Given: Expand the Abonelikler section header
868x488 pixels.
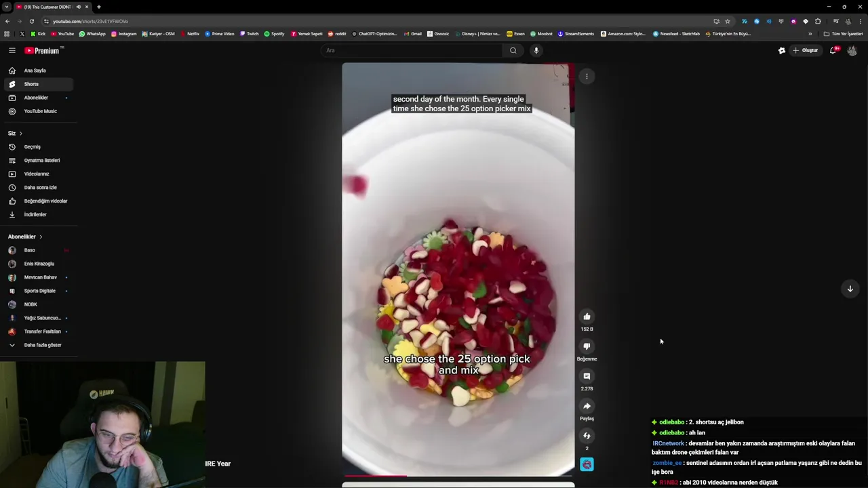Looking at the screenshot, I should pos(25,237).
